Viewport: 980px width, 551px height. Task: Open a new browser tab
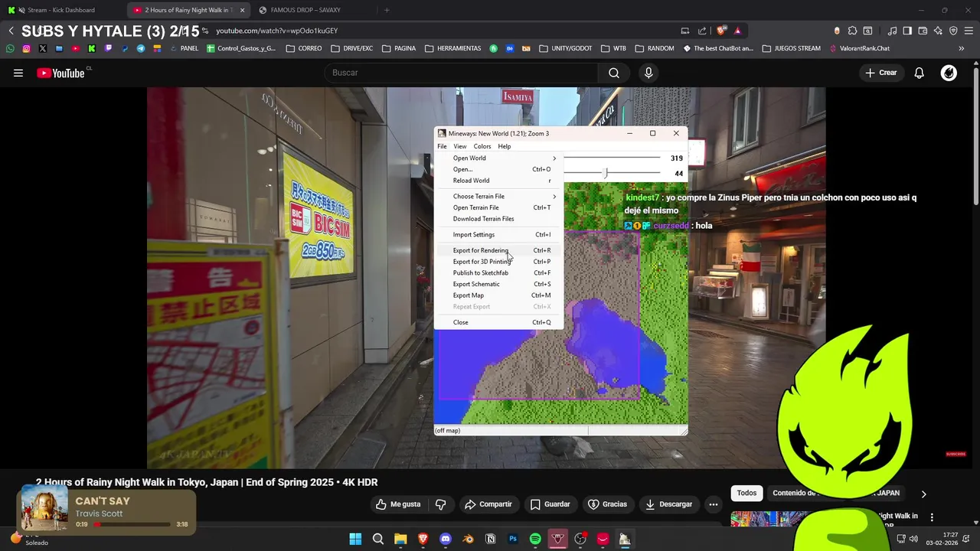point(387,10)
